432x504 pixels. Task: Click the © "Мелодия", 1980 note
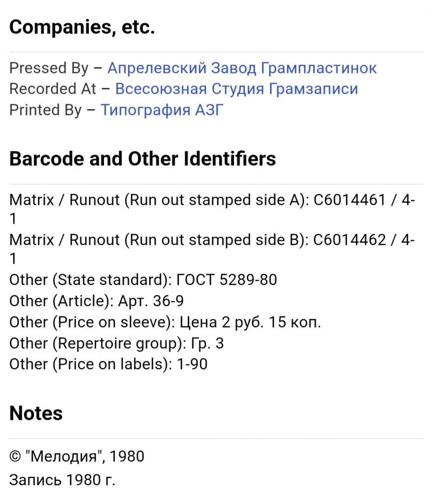point(77,456)
